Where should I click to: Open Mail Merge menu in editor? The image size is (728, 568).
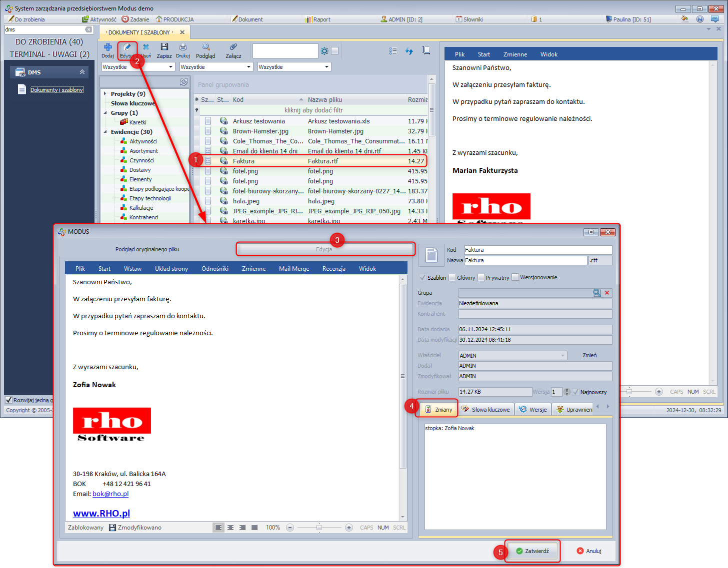[x=294, y=269]
